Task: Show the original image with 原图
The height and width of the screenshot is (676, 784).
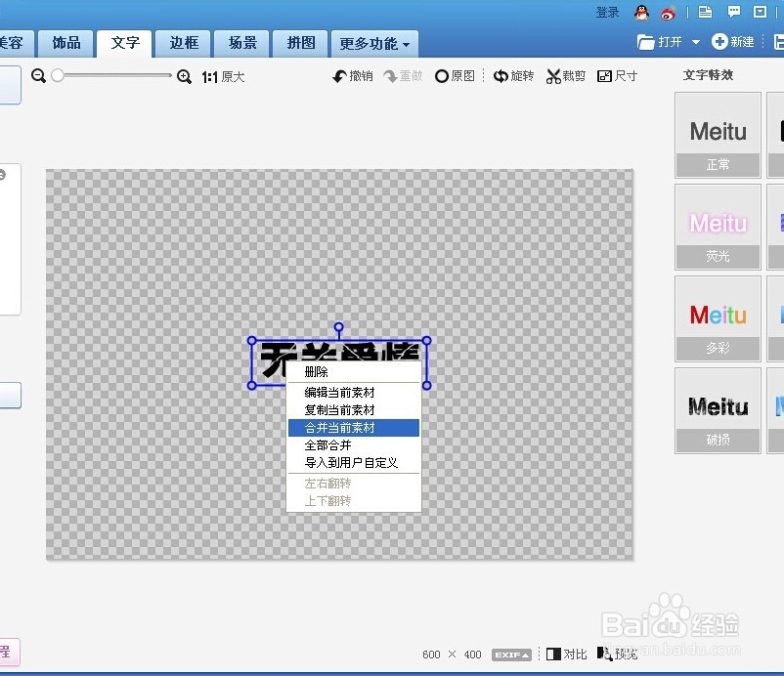Action: (455, 76)
